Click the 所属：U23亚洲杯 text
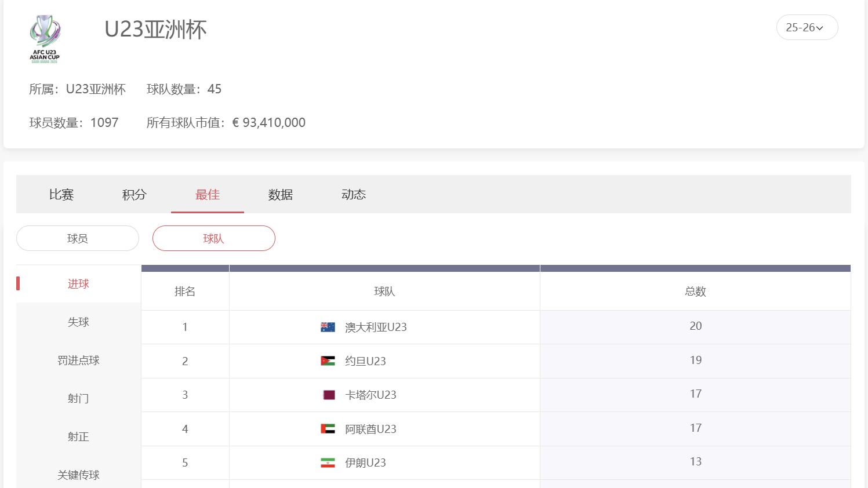The height and width of the screenshot is (488, 868). pos(77,89)
